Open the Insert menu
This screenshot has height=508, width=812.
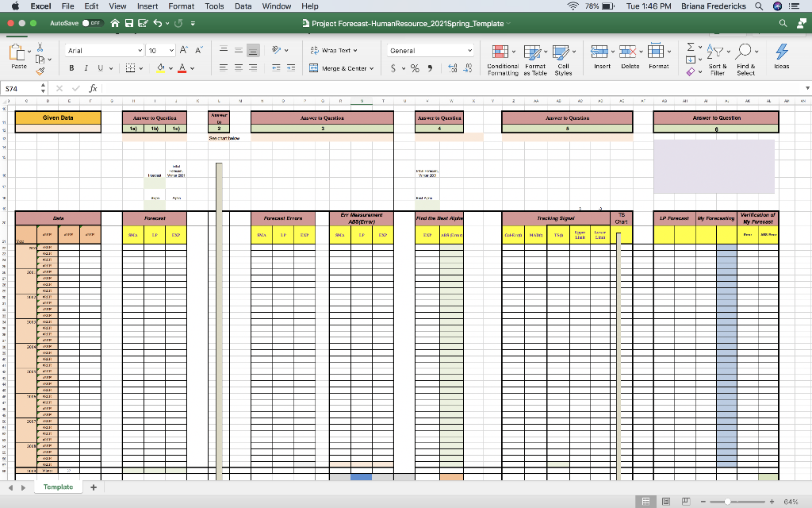147,6
